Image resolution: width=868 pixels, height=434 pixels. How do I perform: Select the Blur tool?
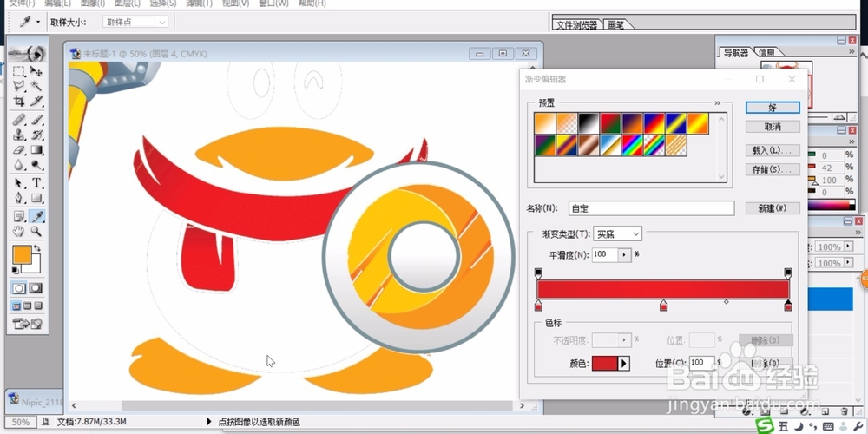click(19, 164)
